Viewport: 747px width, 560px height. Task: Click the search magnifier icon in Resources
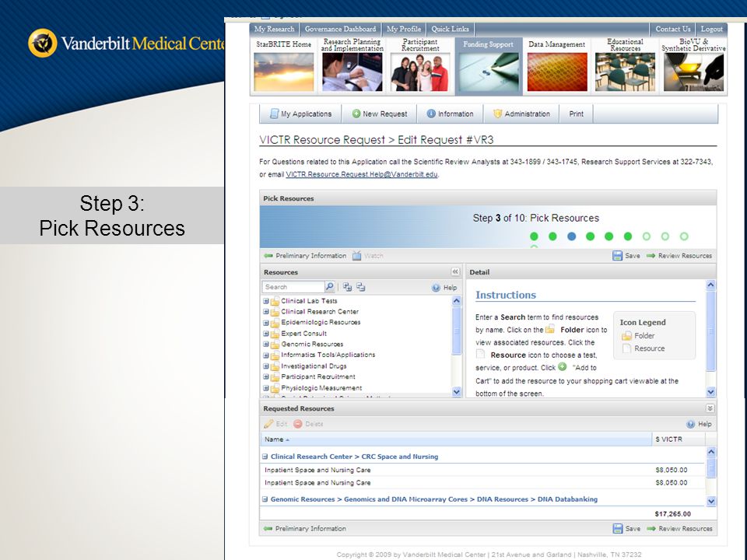click(330, 287)
